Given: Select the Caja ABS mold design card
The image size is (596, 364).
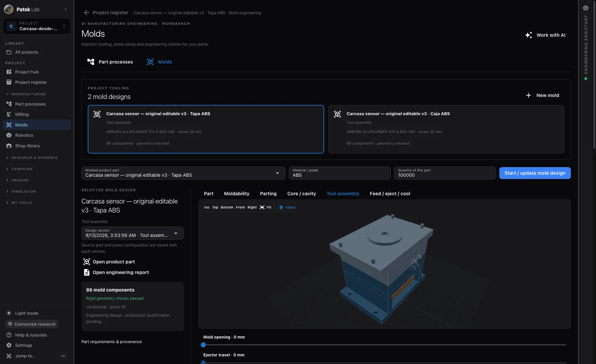Looking at the screenshot, I should 446,129.
